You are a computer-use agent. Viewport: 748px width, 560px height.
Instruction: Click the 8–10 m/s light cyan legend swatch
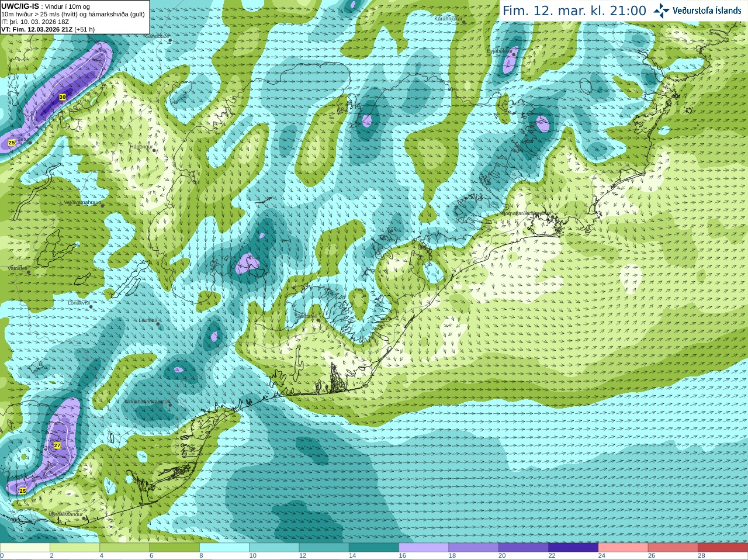224,548
